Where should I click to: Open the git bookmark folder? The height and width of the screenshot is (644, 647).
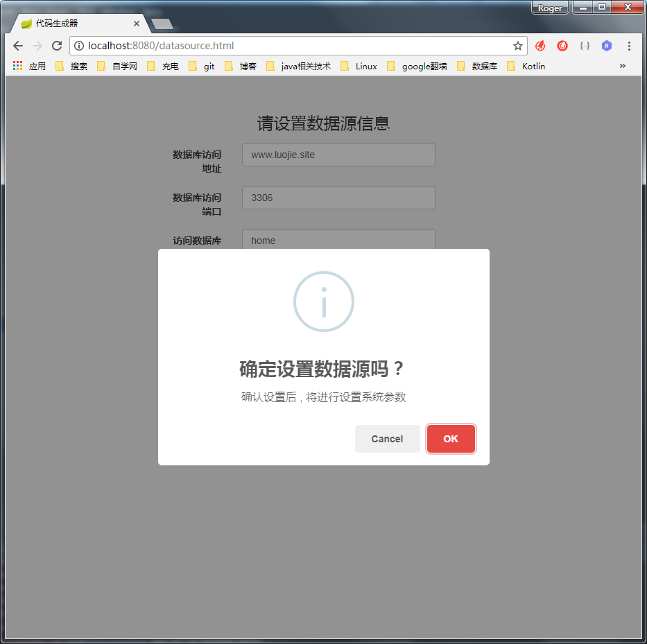(x=202, y=66)
